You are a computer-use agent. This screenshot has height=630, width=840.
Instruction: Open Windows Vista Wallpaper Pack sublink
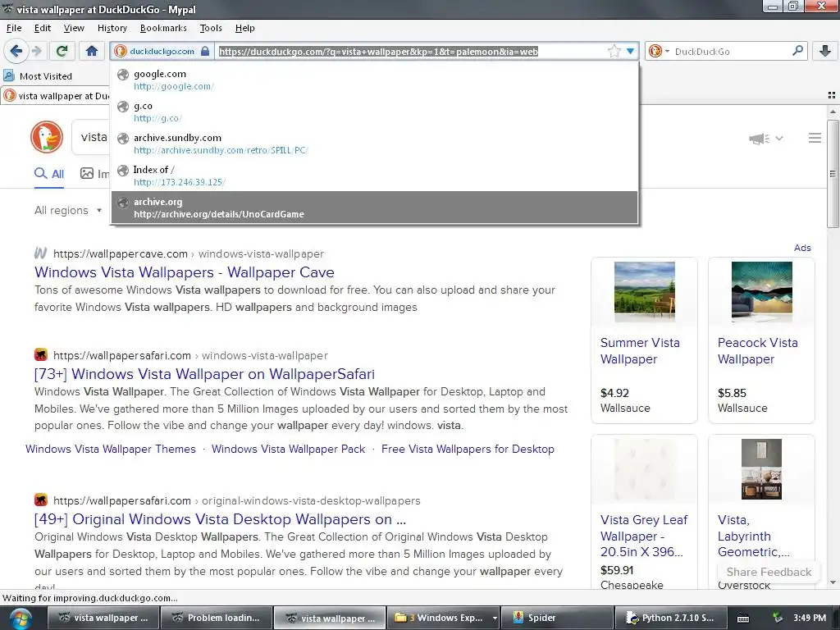[x=288, y=449]
